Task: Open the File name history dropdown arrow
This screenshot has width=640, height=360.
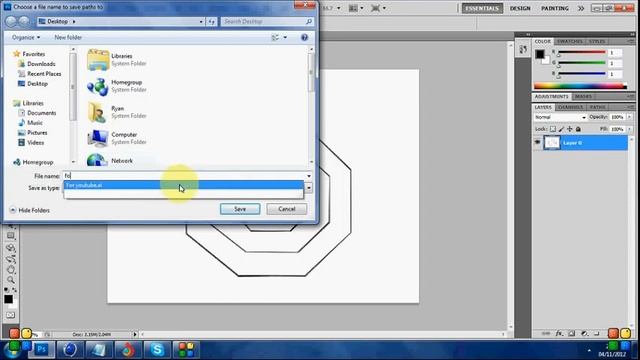Action: pyautogui.click(x=309, y=176)
